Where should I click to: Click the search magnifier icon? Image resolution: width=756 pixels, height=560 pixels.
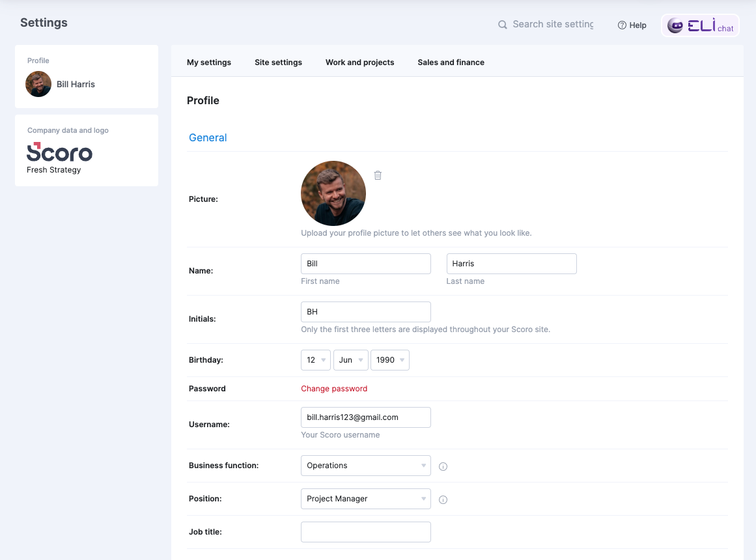[x=503, y=25]
